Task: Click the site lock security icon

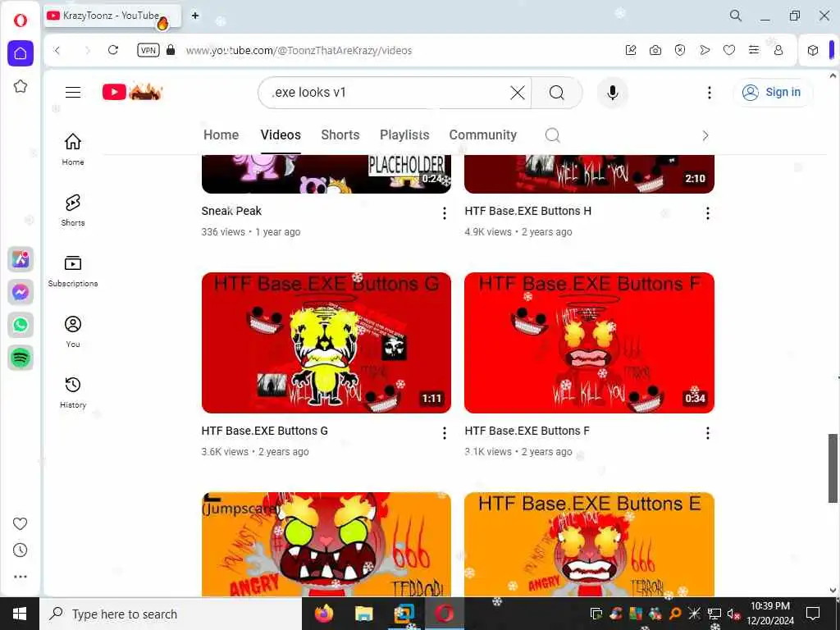Action: pyautogui.click(x=171, y=50)
